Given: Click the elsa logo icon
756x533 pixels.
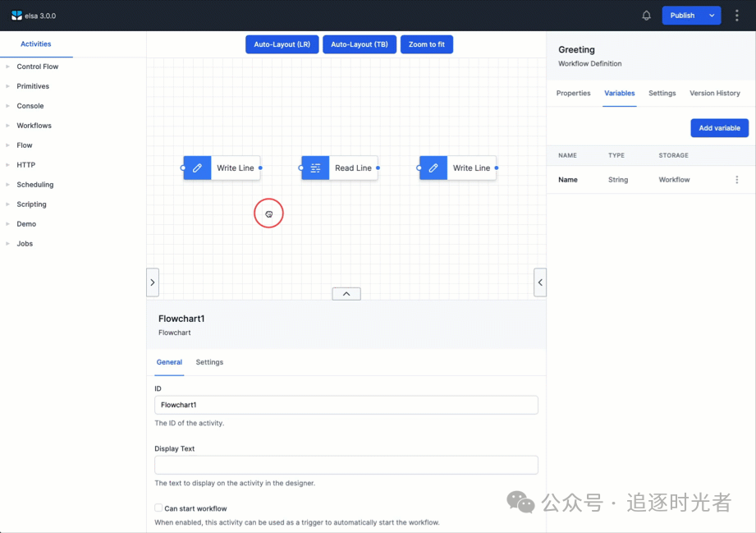Looking at the screenshot, I should [x=17, y=16].
